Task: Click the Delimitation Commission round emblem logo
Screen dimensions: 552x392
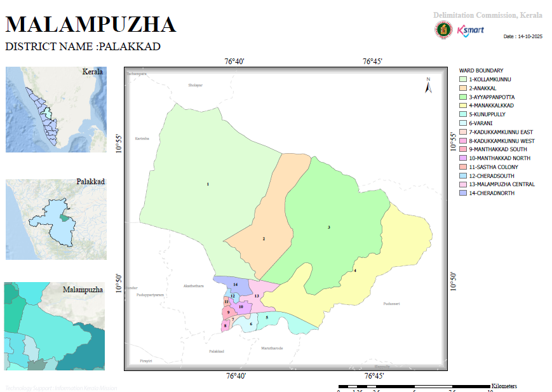Action: 443,30
